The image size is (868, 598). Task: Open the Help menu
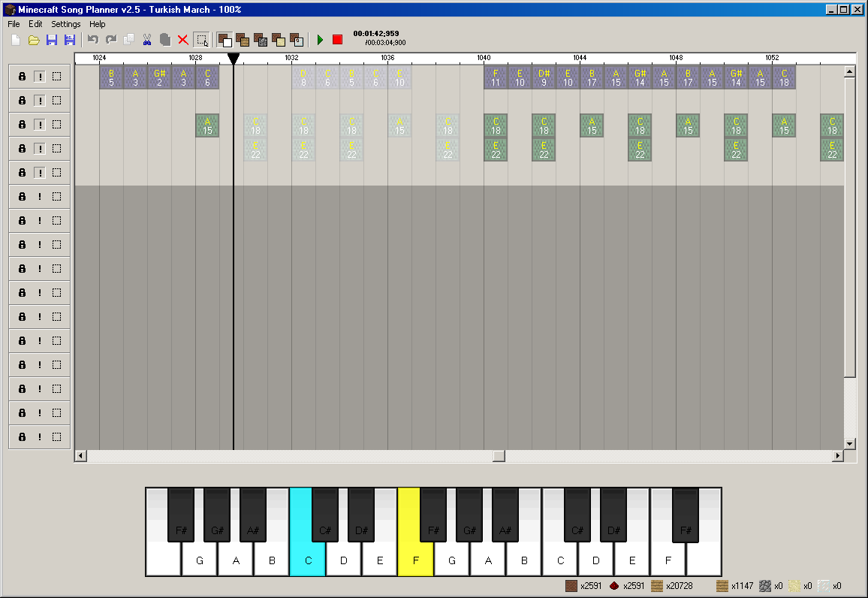tap(98, 24)
